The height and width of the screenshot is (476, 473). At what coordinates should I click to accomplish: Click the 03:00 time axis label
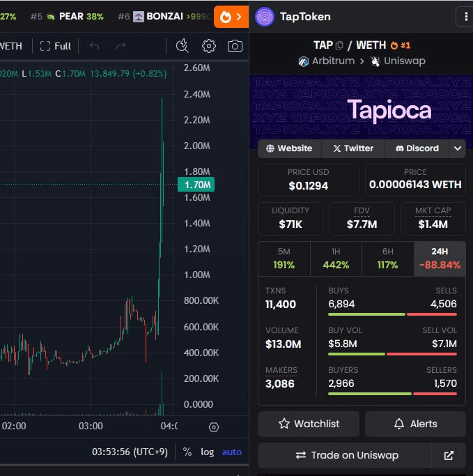coord(91,426)
